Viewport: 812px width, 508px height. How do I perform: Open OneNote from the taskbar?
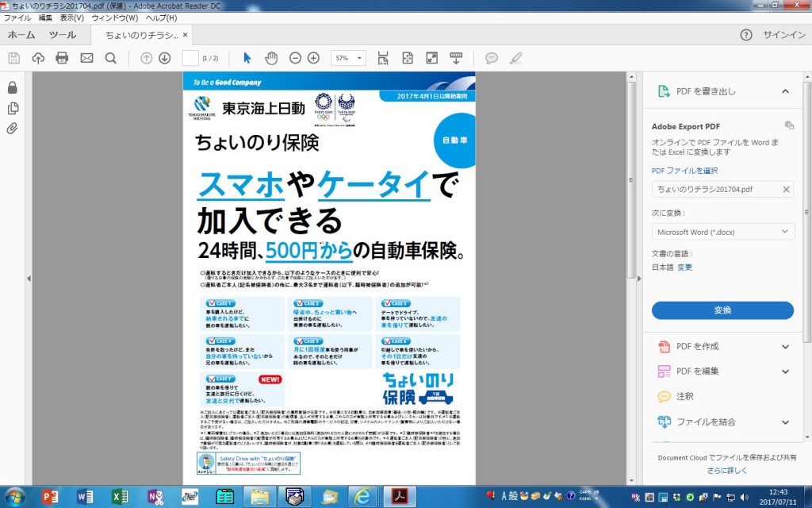[155, 497]
